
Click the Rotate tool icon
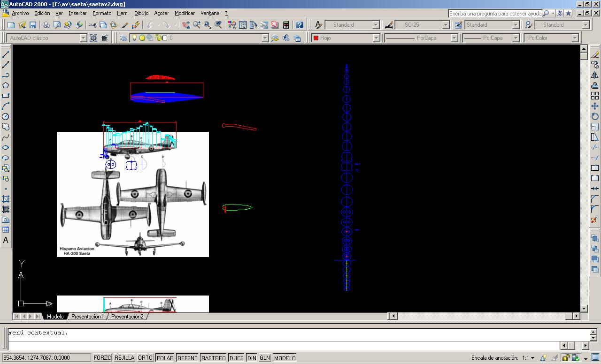tap(595, 117)
